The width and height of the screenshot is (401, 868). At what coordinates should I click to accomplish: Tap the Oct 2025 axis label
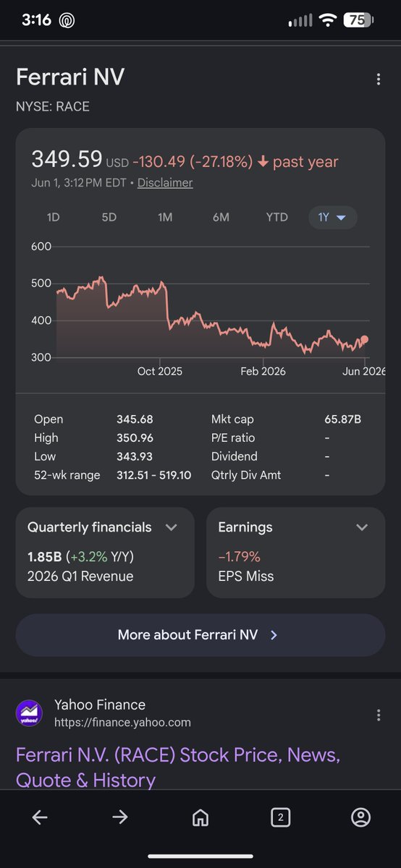click(x=160, y=371)
